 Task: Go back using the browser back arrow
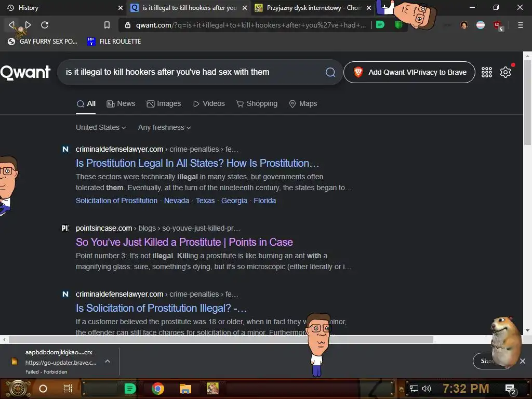(11, 25)
